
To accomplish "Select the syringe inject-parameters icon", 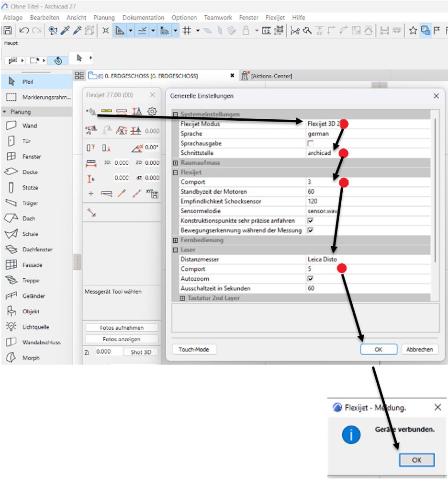I will (77, 31).
